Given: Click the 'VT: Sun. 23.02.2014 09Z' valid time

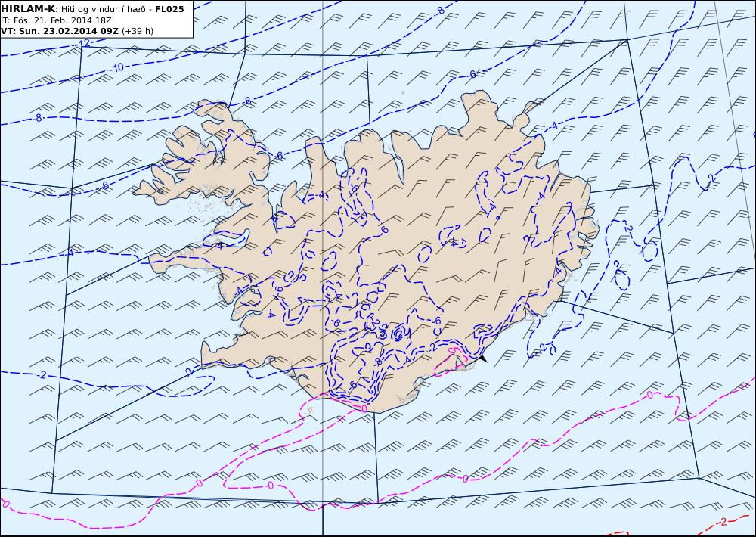Looking at the screenshot, I should coord(60,31).
